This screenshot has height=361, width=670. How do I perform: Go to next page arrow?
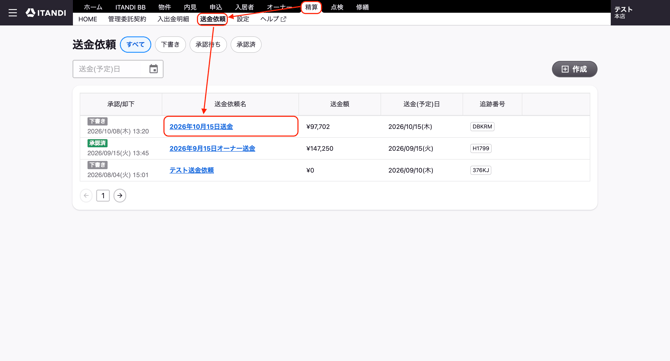coord(120,195)
